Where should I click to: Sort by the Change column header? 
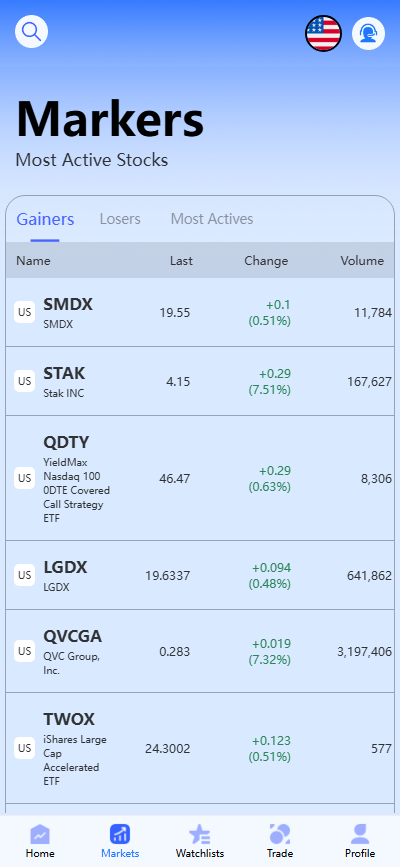[x=266, y=260]
